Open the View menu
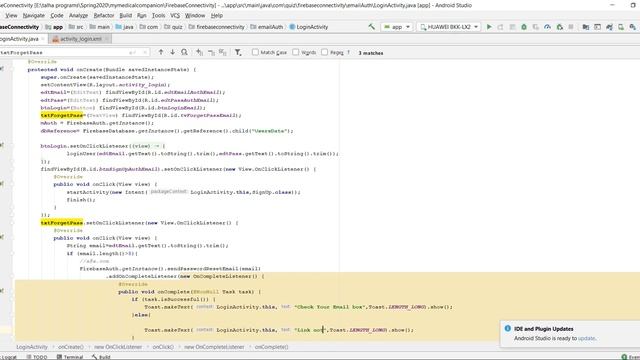The image size is (640, 360). [11, 16]
